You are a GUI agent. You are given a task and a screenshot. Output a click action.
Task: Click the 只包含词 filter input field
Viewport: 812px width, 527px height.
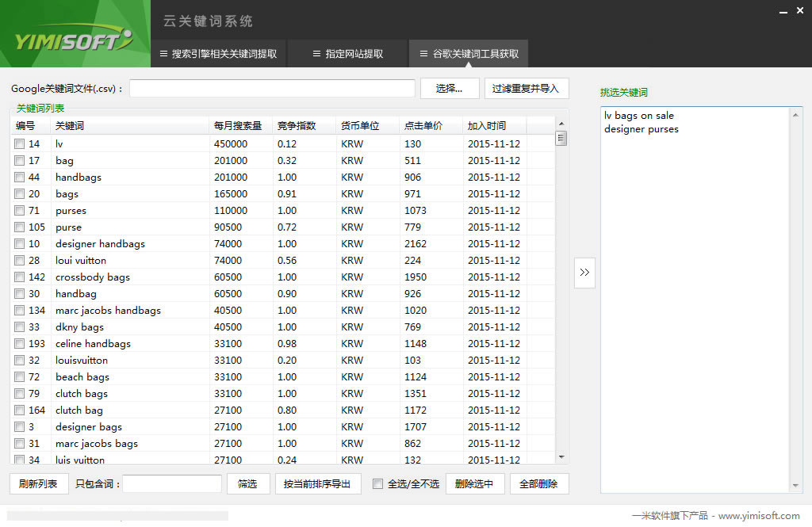172,484
